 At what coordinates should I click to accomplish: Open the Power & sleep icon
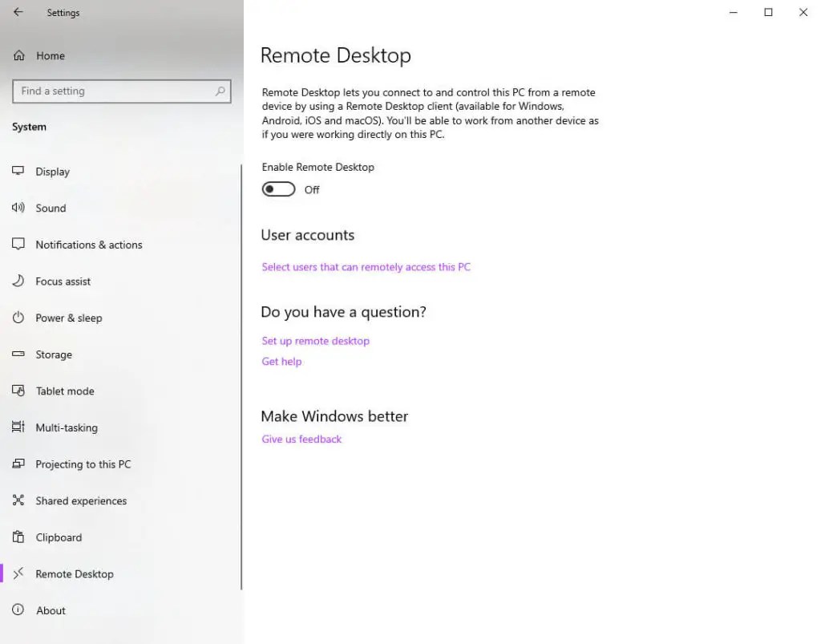18,318
